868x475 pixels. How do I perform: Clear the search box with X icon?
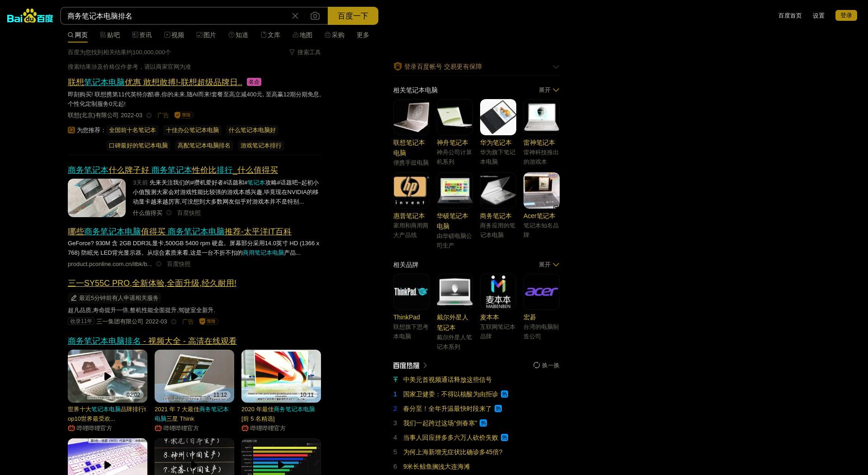[x=295, y=16]
